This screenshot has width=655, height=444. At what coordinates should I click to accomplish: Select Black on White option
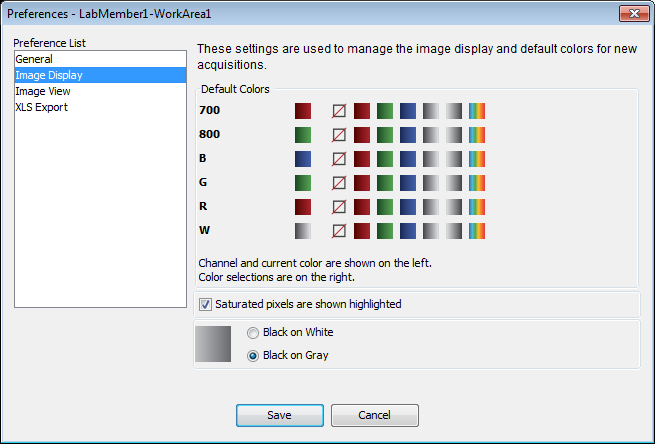(253, 333)
